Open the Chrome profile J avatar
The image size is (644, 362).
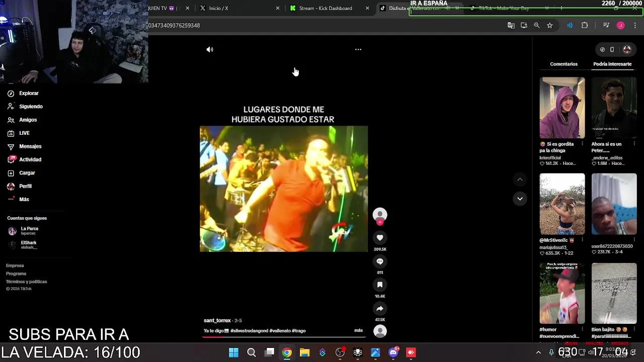pos(621,25)
